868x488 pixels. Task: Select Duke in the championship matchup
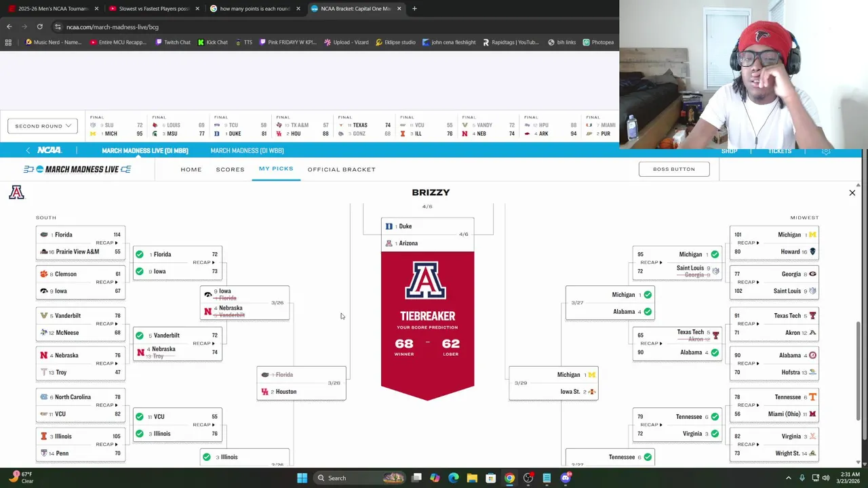[427, 226]
